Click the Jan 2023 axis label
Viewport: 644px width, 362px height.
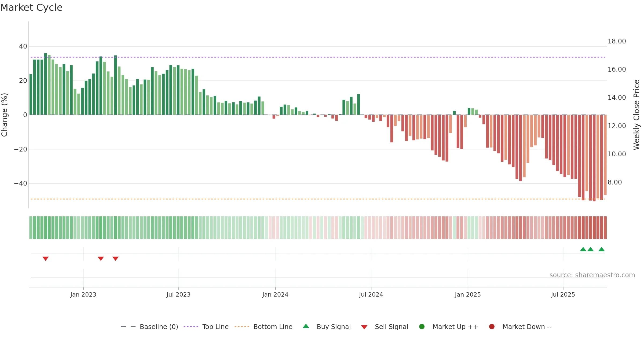pos(83,295)
